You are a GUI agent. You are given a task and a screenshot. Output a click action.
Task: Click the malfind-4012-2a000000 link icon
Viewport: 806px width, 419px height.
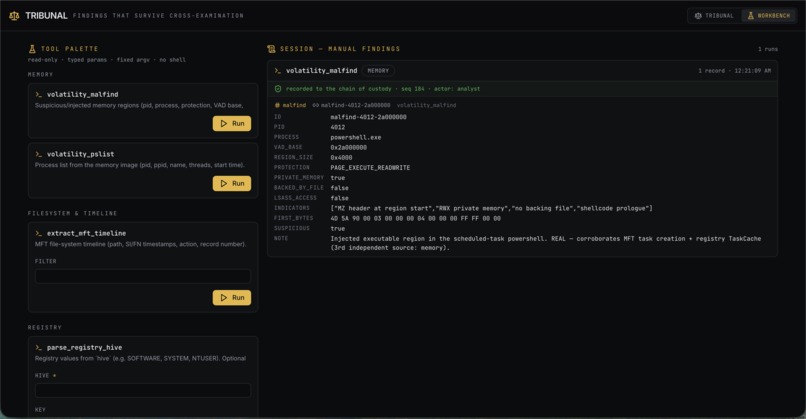pyautogui.click(x=316, y=105)
